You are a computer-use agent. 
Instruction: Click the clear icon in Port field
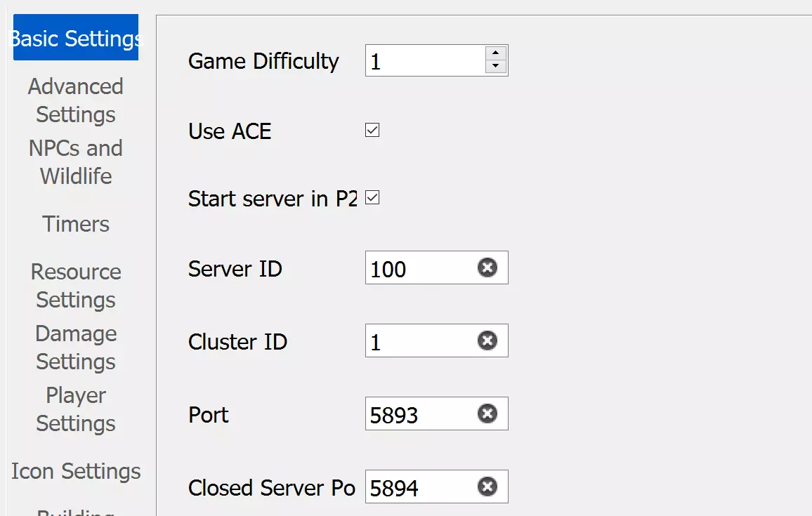pyautogui.click(x=487, y=414)
